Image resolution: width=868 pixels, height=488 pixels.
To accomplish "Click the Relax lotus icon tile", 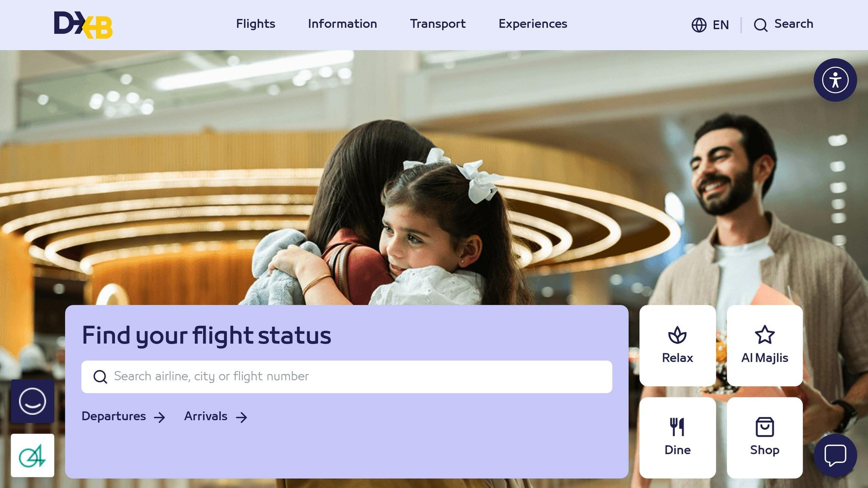I will point(677,345).
